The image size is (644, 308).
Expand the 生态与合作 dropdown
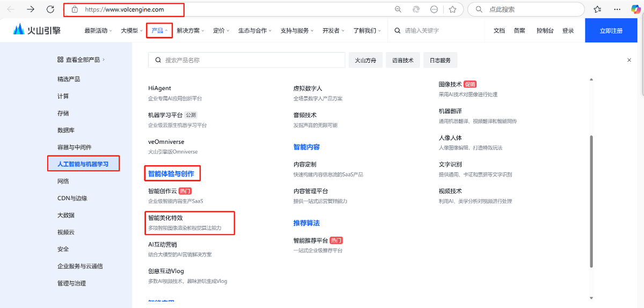(255, 31)
